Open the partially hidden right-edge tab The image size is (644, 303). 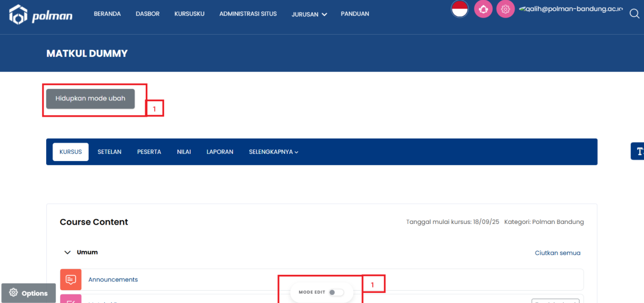638,151
